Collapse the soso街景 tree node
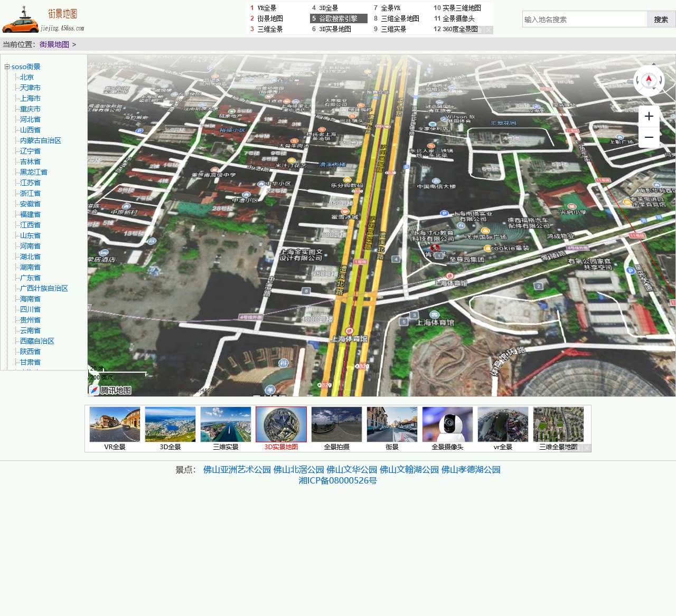Image resolution: width=676 pixels, height=616 pixels. [7, 67]
